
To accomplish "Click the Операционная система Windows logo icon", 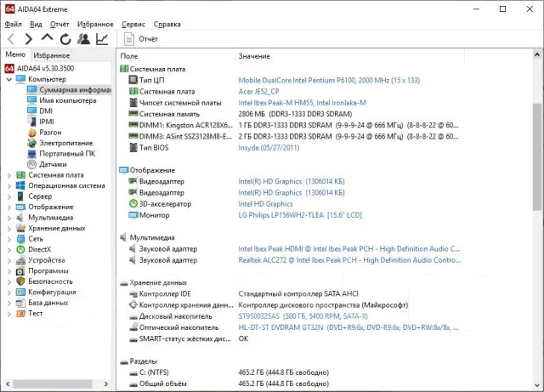I will coord(20,185).
